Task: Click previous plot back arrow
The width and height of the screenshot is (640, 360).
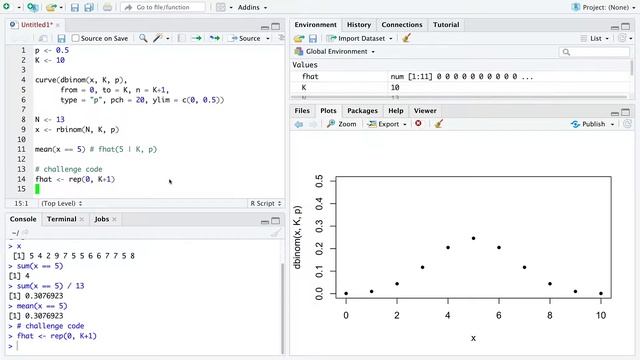Action: coord(299,124)
